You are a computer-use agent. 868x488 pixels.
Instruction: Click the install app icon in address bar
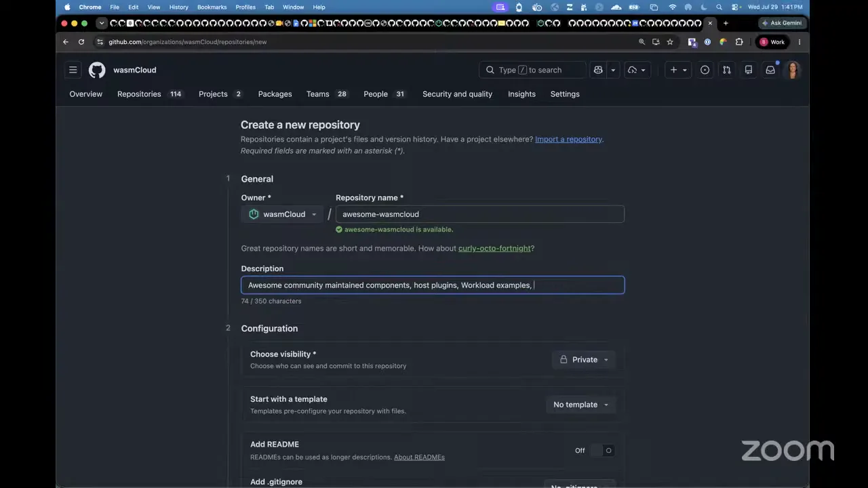pyautogui.click(x=656, y=42)
